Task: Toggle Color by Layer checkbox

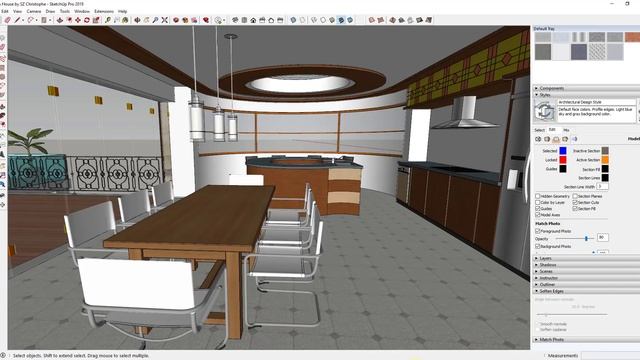Action: [x=538, y=202]
